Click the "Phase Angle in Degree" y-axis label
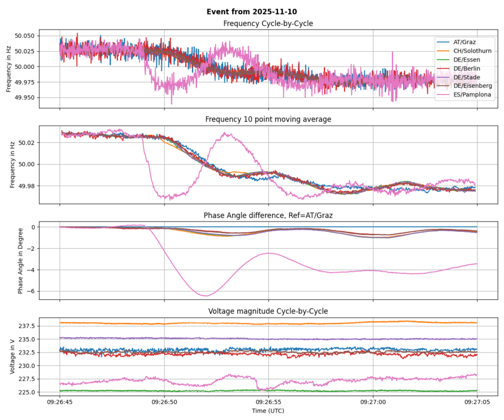Image resolution: width=504 pixels, height=420 pixels. tap(21, 260)
